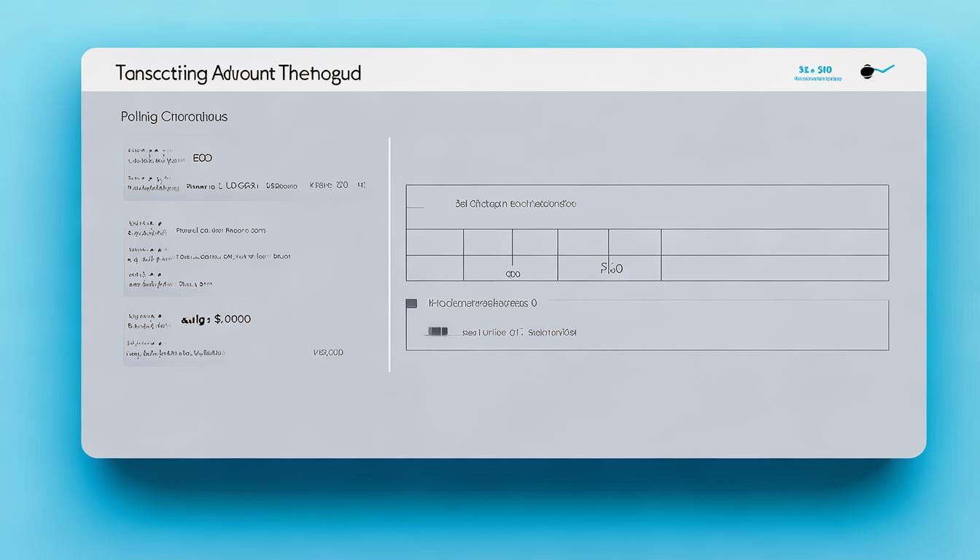Click the black trend-line icon in header
980x560 pixels.
click(876, 71)
